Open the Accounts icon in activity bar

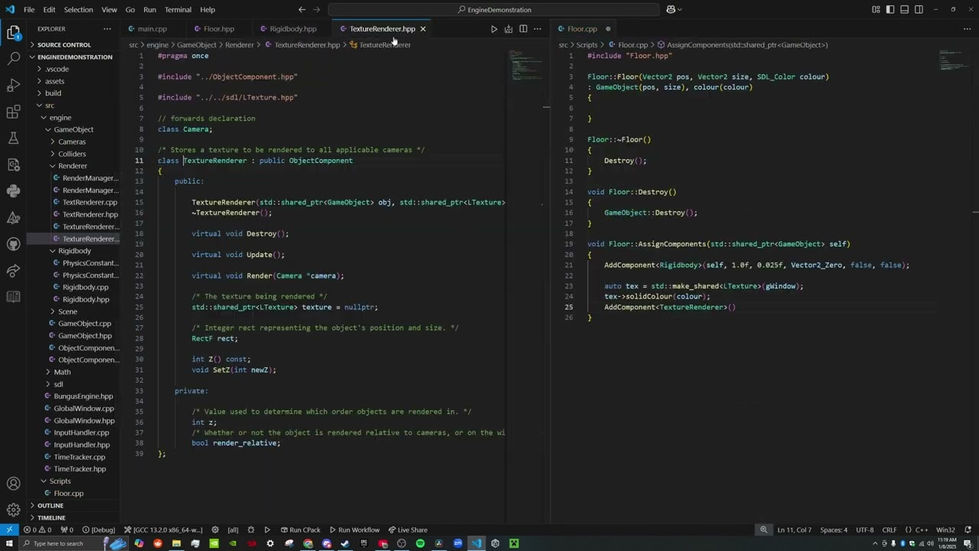13,483
